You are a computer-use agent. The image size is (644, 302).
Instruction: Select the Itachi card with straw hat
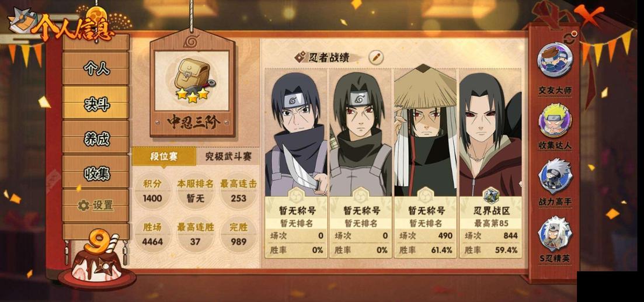tap(425, 162)
